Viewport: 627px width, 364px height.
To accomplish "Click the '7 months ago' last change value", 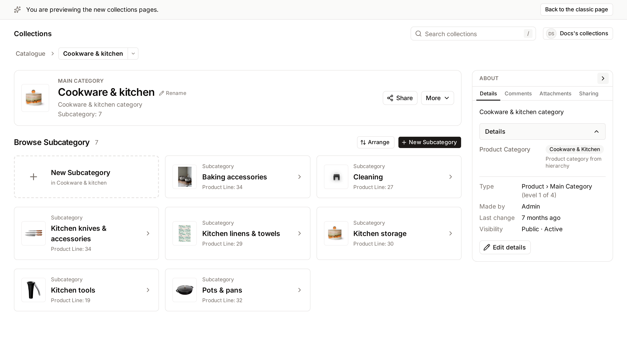I will click(x=541, y=218).
